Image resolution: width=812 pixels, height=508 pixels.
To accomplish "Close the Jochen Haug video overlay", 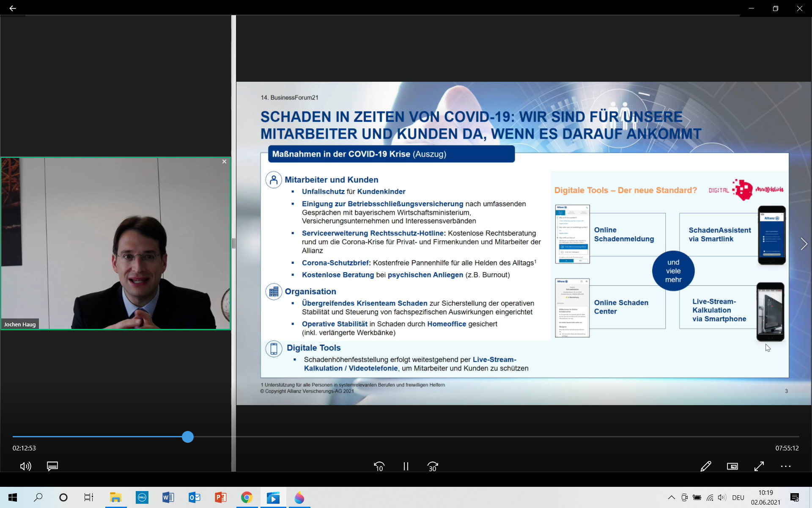I will click(224, 161).
